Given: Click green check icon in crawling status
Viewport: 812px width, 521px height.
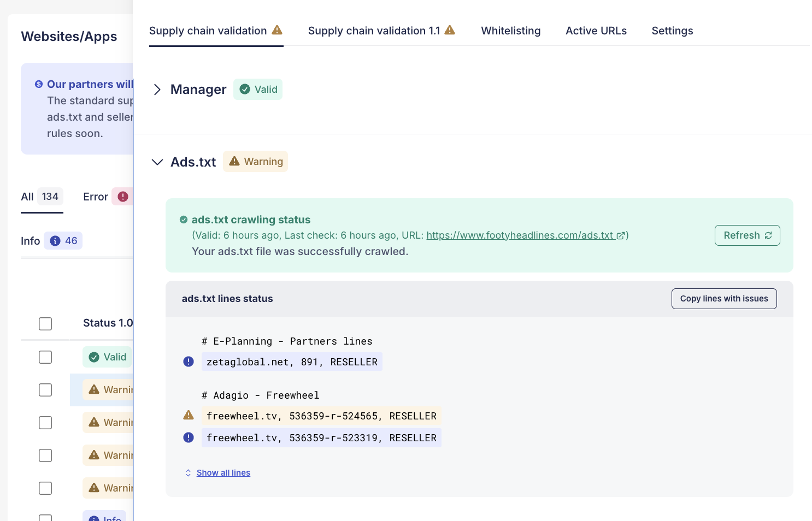Looking at the screenshot, I should coord(184,220).
